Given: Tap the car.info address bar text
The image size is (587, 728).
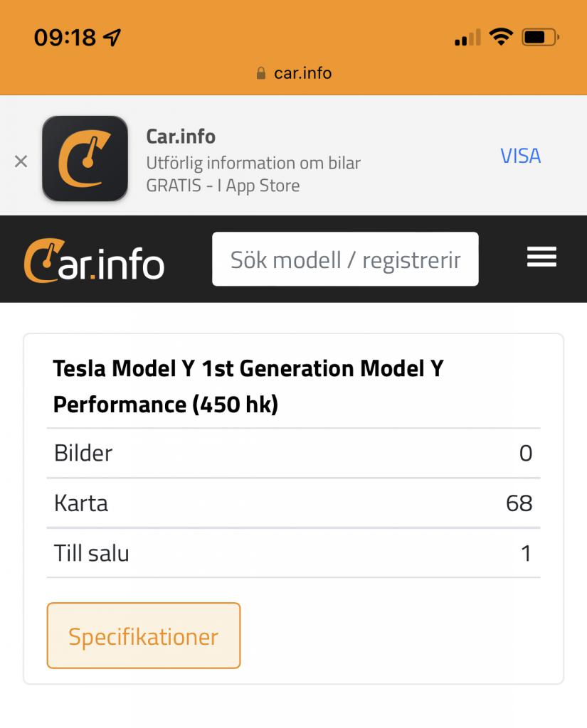Looking at the screenshot, I should click(302, 73).
